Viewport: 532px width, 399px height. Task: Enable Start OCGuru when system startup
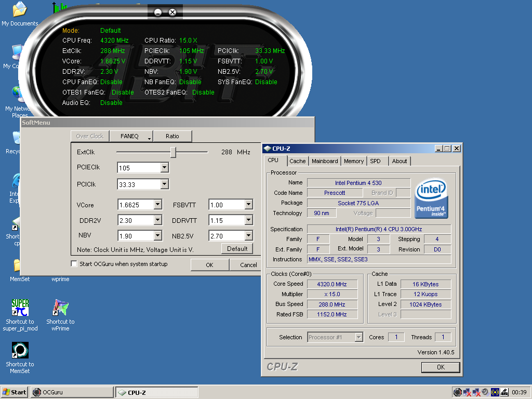coord(74,263)
